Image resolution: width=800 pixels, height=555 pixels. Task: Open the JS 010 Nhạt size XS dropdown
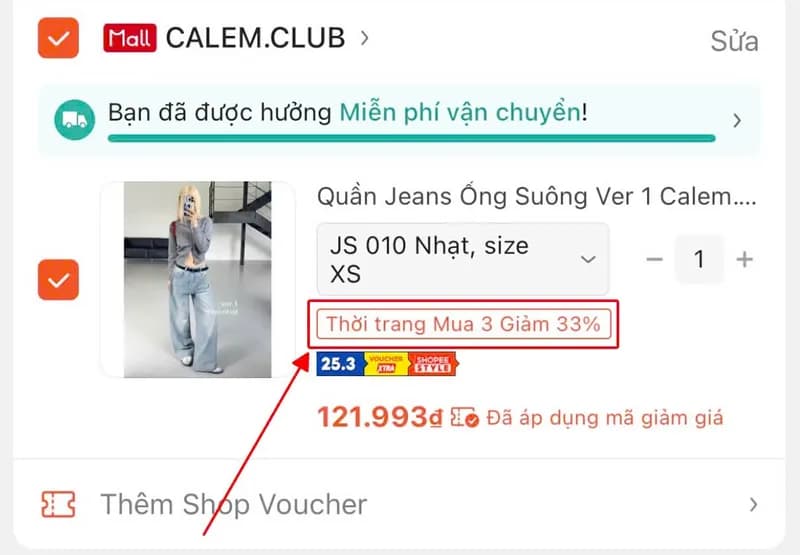click(x=463, y=259)
